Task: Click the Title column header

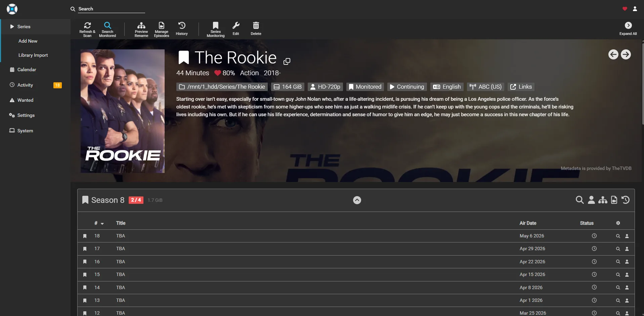Action: 121,223
